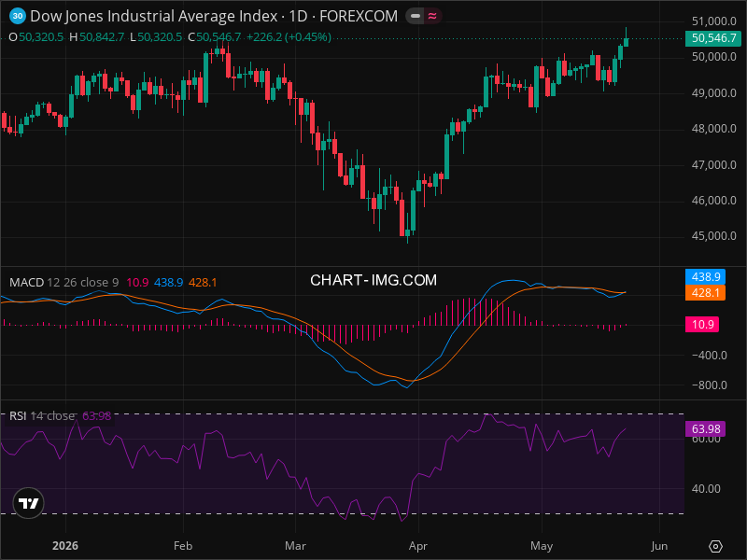747x560 pixels.
Task: Toggle the gray minus pill indicator
Action: pos(415,16)
